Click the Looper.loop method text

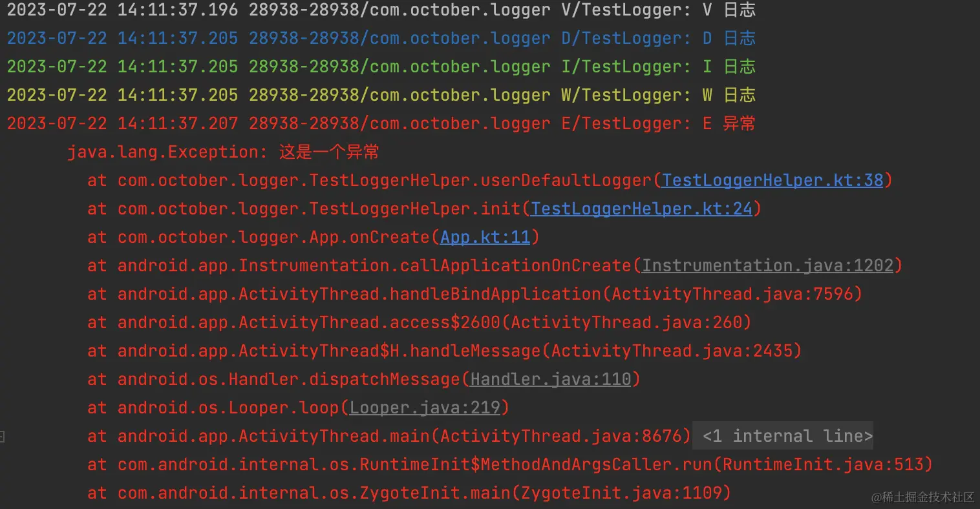pos(283,408)
